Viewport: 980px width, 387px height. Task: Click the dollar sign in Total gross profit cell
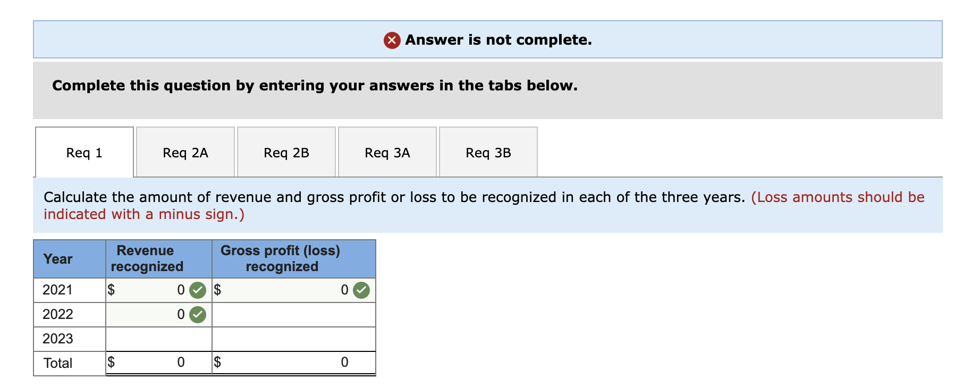(218, 362)
